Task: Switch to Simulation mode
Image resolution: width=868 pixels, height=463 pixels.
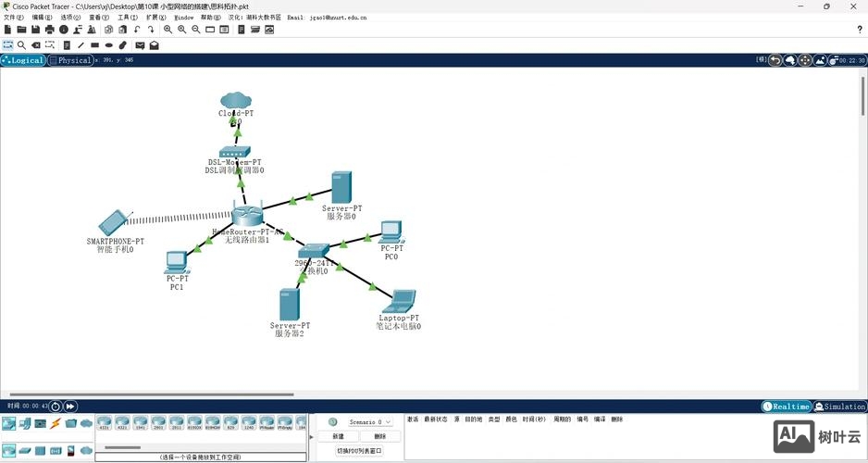Action: [840, 407]
